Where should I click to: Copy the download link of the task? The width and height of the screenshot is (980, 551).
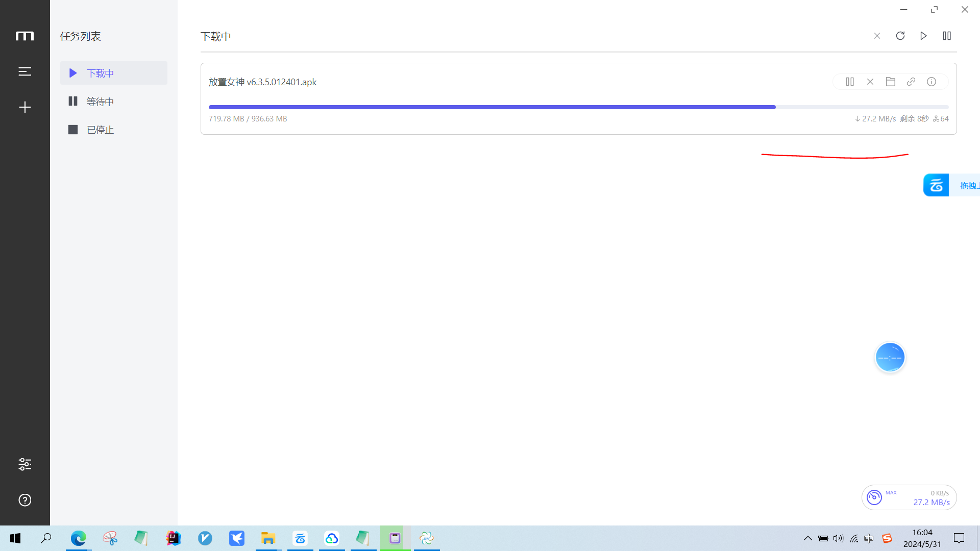[911, 82]
